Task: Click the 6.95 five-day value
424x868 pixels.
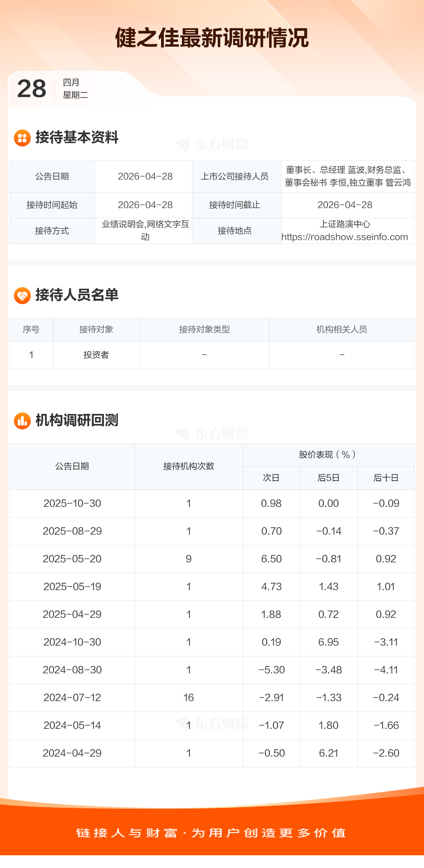Action: (328, 642)
